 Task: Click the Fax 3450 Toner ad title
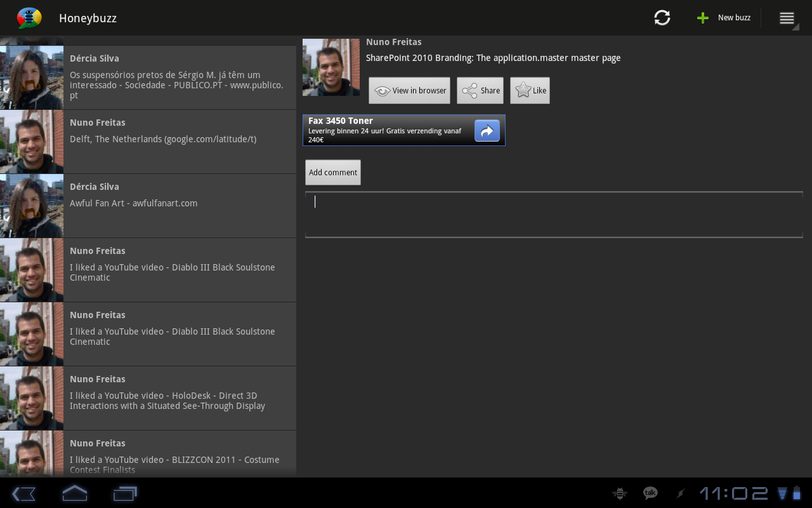(x=341, y=121)
